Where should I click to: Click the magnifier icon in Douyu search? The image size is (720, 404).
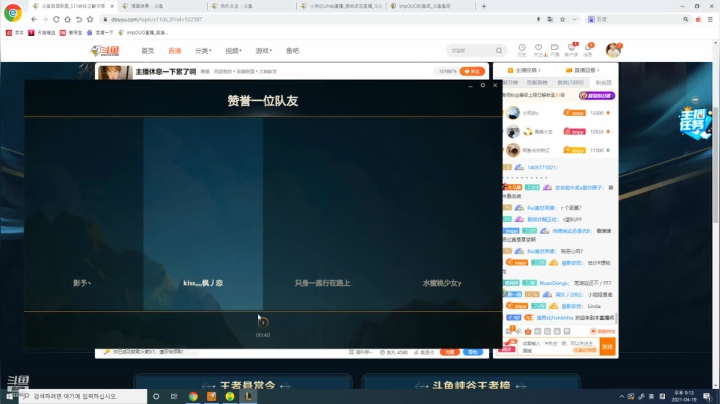[x=499, y=50]
